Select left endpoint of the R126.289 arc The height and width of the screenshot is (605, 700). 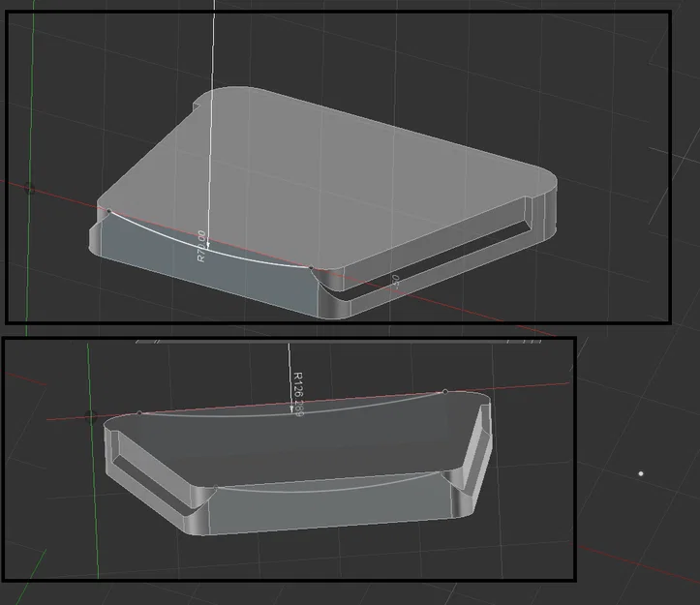click(139, 413)
